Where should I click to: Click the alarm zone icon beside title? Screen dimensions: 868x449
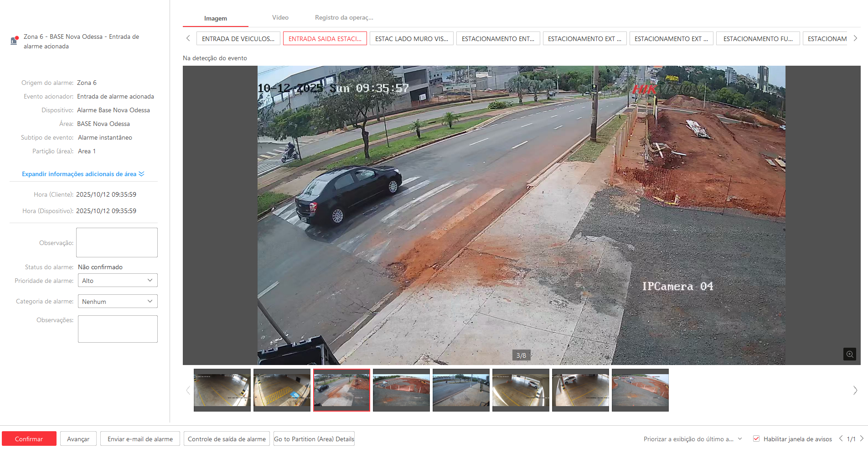pos(14,41)
